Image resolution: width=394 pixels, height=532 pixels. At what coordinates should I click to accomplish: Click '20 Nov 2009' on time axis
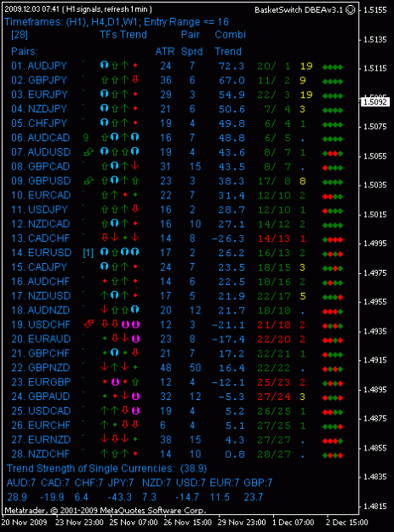pyautogui.click(x=25, y=522)
